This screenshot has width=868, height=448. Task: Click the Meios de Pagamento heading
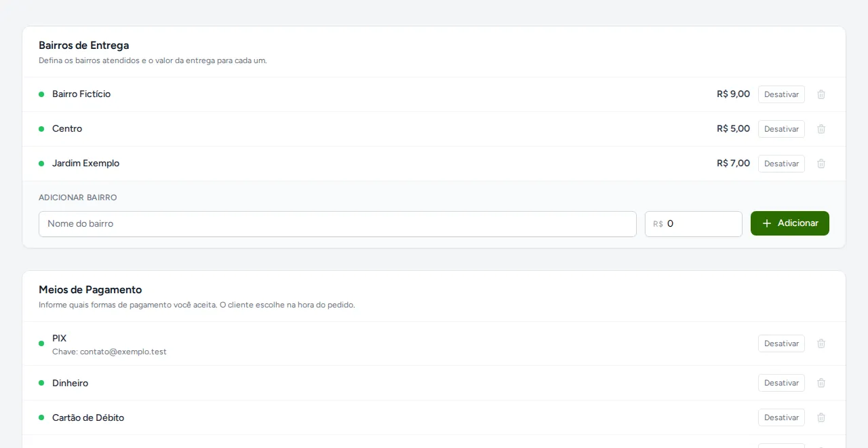coord(90,290)
